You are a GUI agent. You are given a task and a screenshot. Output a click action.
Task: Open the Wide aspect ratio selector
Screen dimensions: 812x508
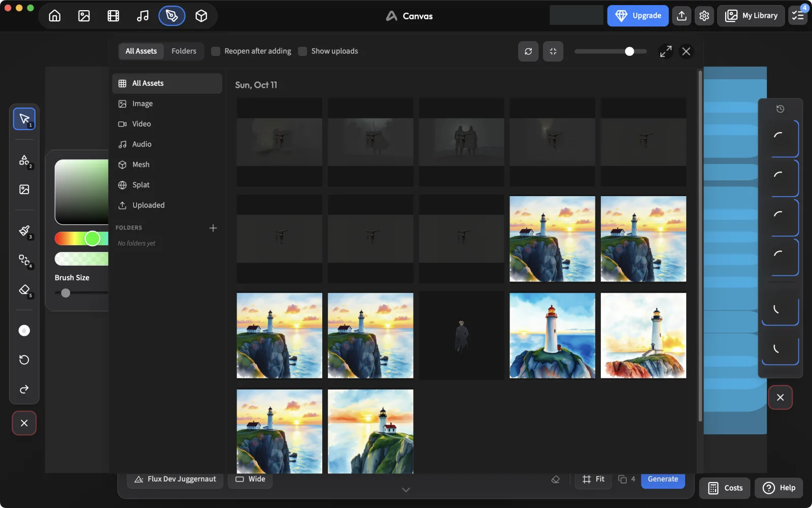(x=250, y=479)
